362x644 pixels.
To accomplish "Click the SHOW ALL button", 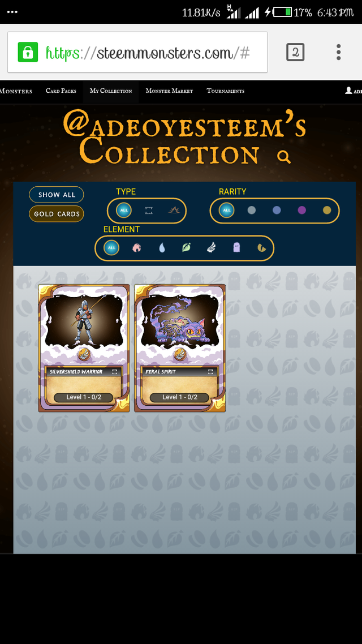I will (57, 195).
